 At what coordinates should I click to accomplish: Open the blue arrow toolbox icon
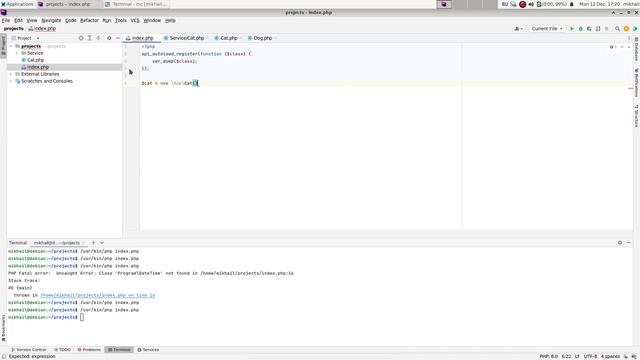coord(635,29)
